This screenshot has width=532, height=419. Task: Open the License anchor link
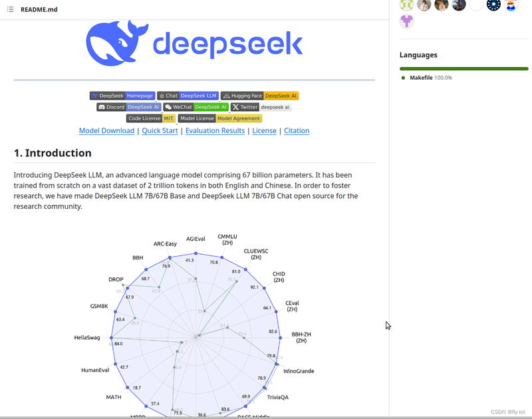tap(264, 131)
